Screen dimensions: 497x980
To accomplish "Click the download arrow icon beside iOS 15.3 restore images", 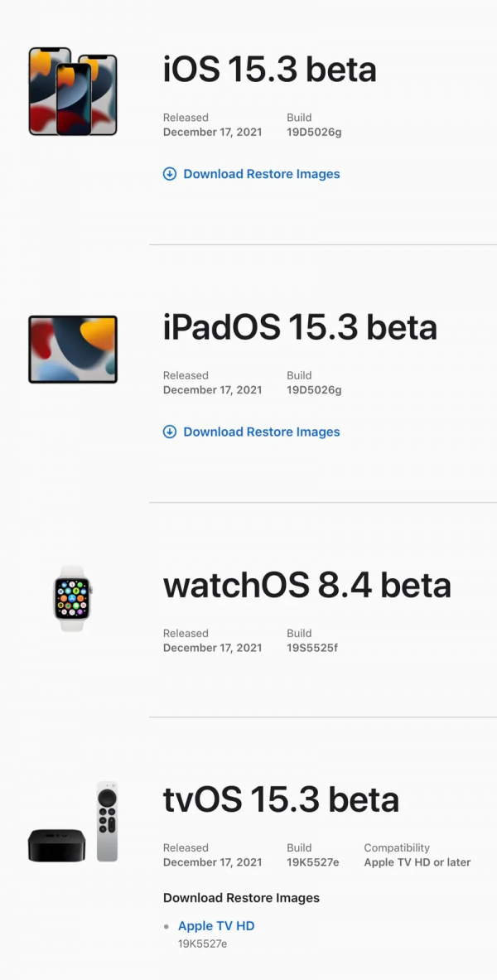I will click(169, 174).
